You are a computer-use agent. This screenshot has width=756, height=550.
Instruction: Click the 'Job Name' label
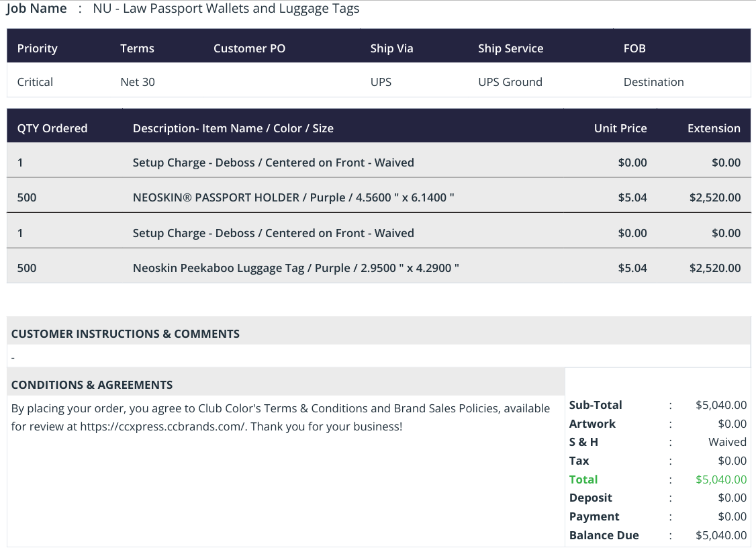[x=36, y=9]
